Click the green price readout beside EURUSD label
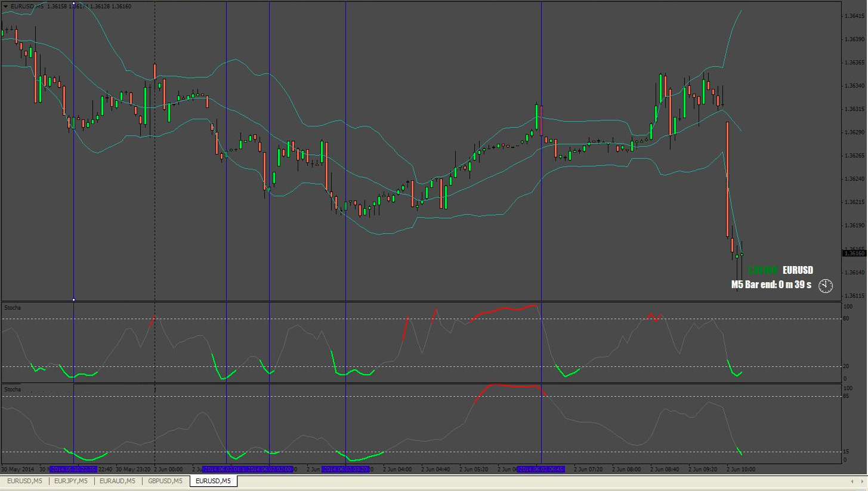Screen dimensions: 868x491 pos(763,270)
